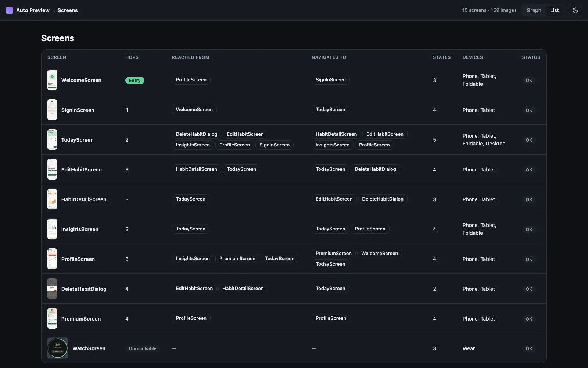The width and height of the screenshot is (588, 368).
Task: Select DeleteHabitDialog name text
Action: tap(84, 289)
